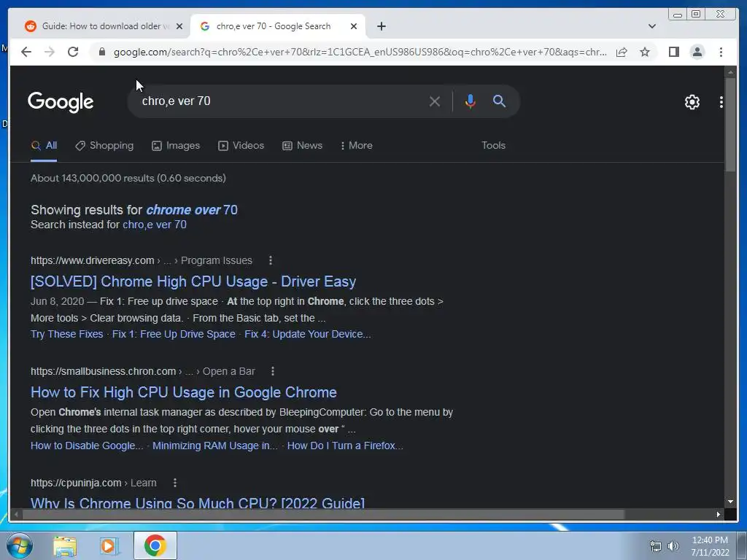This screenshot has width=747, height=560.
Task: Switch to Shopping results
Action: [x=104, y=146]
